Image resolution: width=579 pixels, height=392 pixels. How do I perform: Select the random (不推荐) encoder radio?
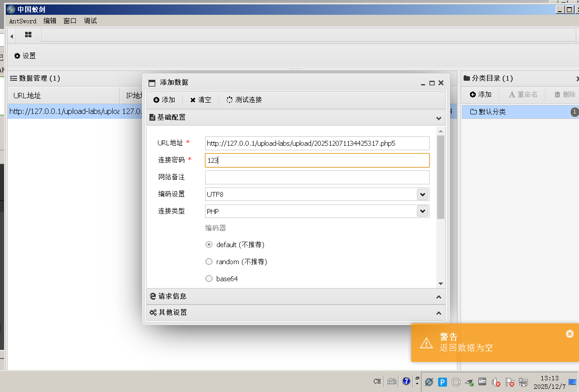pyautogui.click(x=209, y=261)
